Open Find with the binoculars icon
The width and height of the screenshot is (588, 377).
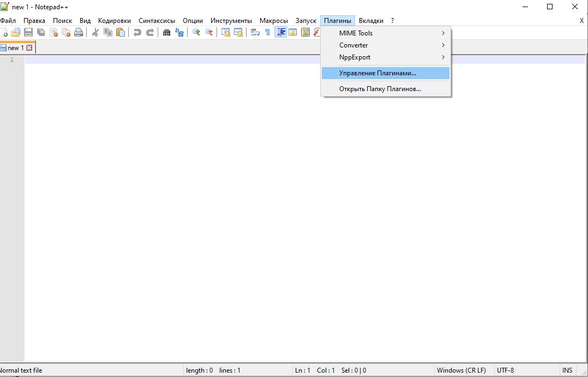[167, 33]
